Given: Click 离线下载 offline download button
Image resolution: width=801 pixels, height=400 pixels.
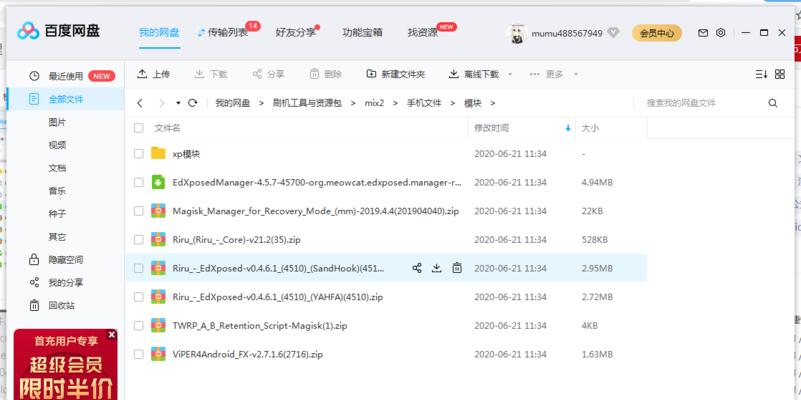Looking at the screenshot, I should 474,74.
